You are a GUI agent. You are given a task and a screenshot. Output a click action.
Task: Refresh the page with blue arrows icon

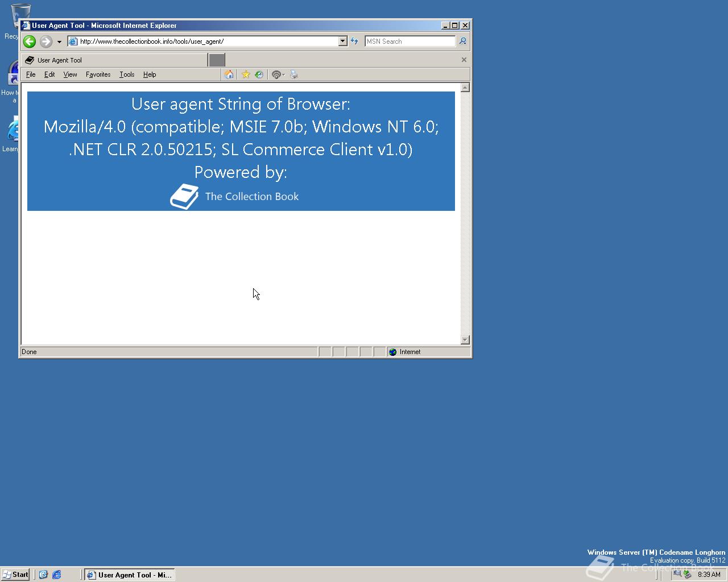tap(354, 41)
